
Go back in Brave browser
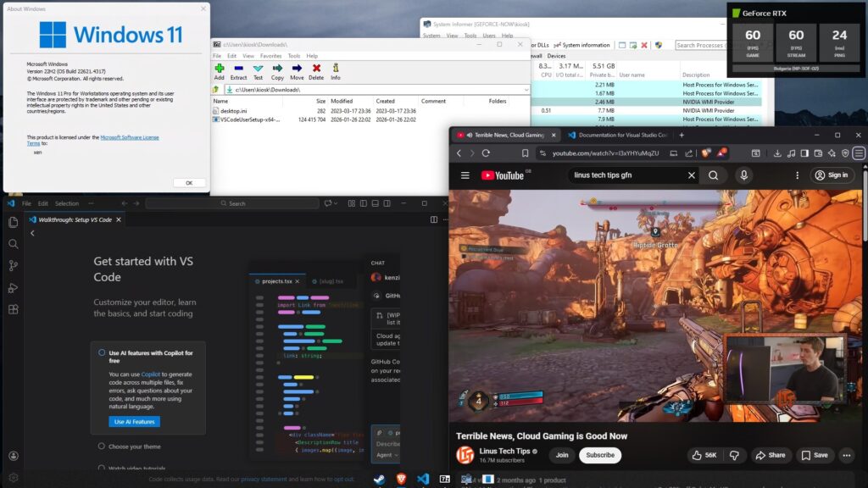click(459, 153)
